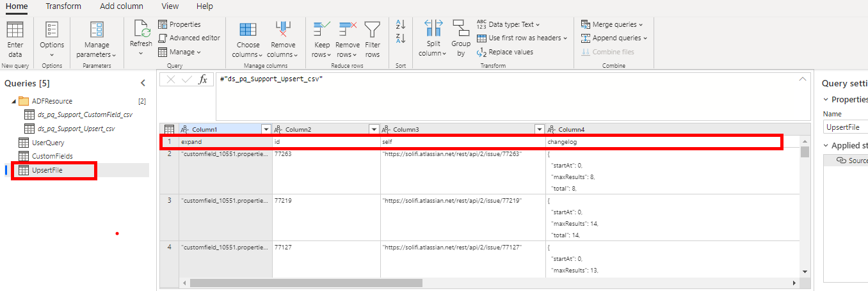Viewport: 868px width, 291px height.
Task: Open the Data type: Text dropdown
Action: [x=508, y=24]
